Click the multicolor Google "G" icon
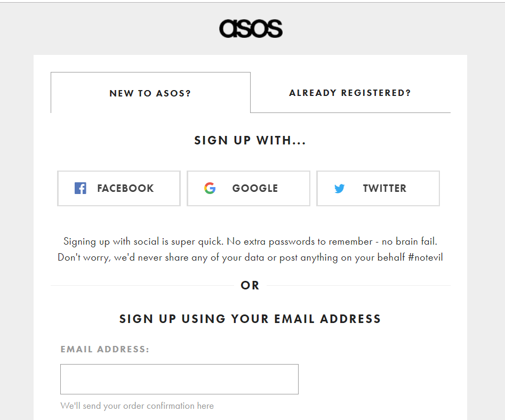This screenshot has width=505, height=420. coord(210,188)
